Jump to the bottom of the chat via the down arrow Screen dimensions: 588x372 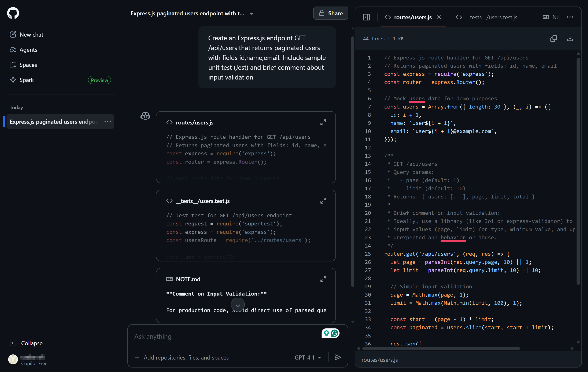click(238, 305)
